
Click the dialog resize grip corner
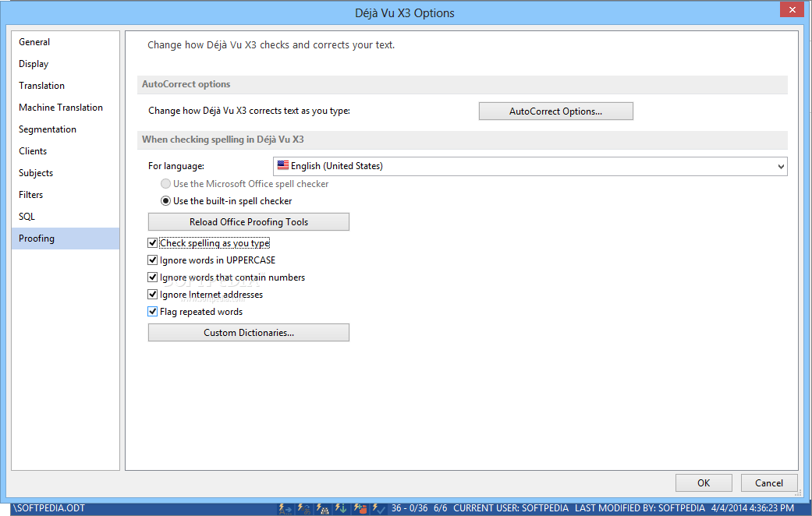click(x=798, y=493)
